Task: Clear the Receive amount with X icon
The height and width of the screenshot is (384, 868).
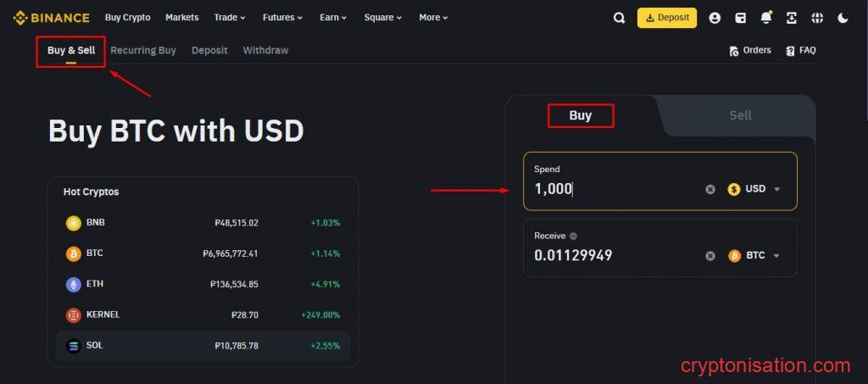Action: [710, 255]
